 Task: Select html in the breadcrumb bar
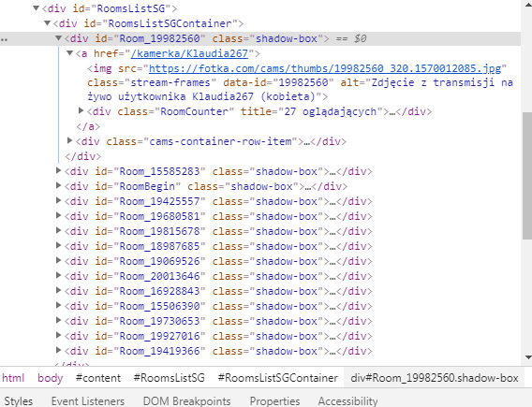click(x=13, y=378)
